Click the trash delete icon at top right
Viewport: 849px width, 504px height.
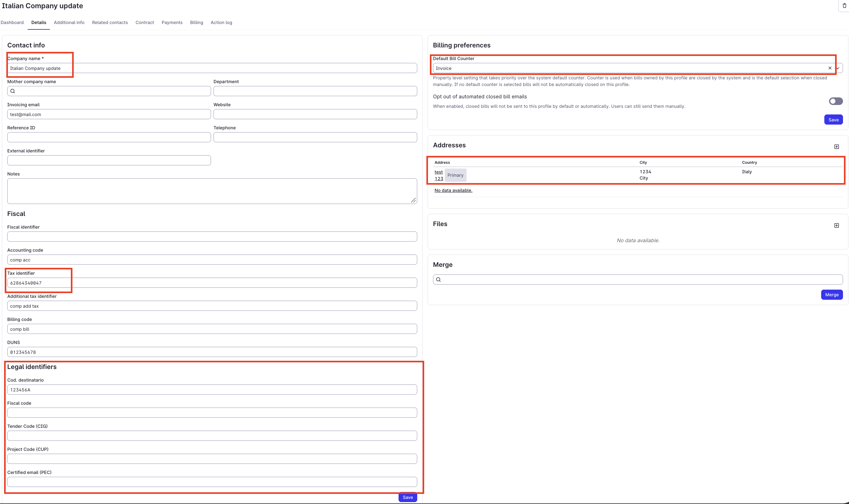(844, 6)
